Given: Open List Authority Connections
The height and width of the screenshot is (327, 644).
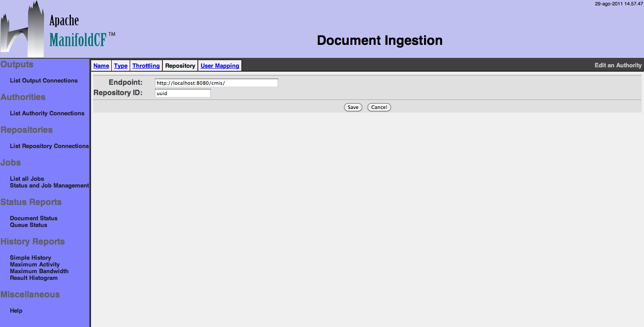Looking at the screenshot, I should click(47, 113).
